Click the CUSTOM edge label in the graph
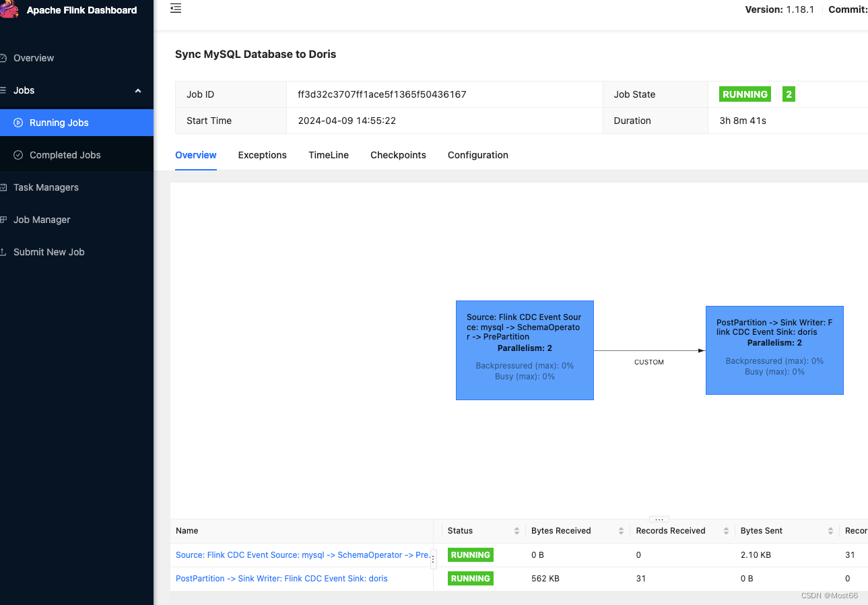Image resolution: width=868 pixels, height=605 pixels. pyautogui.click(x=649, y=362)
